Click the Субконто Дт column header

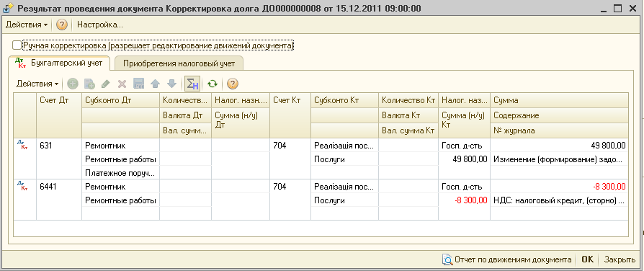click(121, 100)
